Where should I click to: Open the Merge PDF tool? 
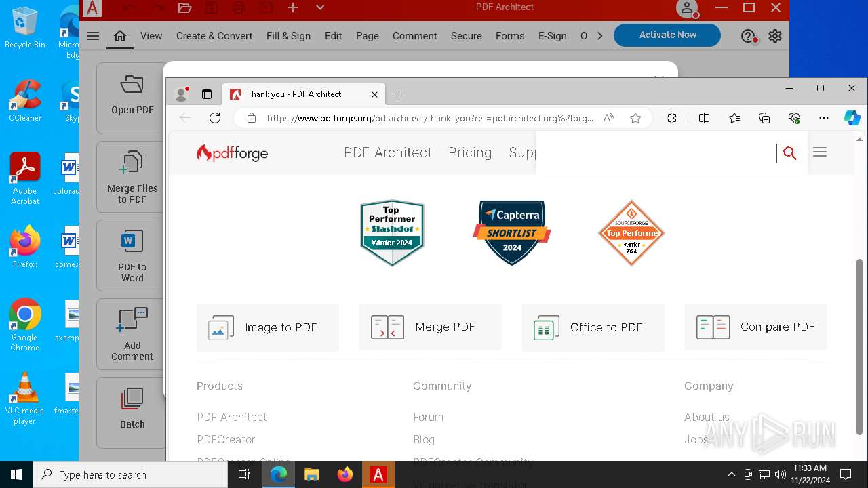431,327
